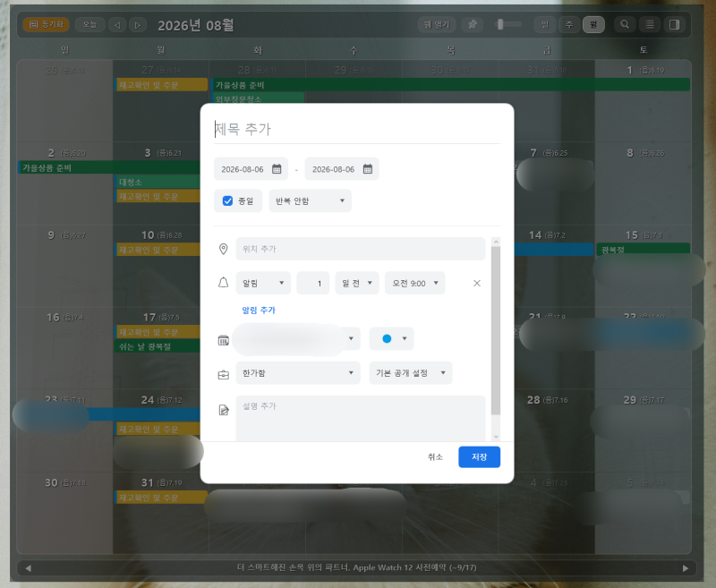Uncheck the 종일 all-day checkbox
The height and width of the screenshot is (588, 716).
click(x=227, y=200)
